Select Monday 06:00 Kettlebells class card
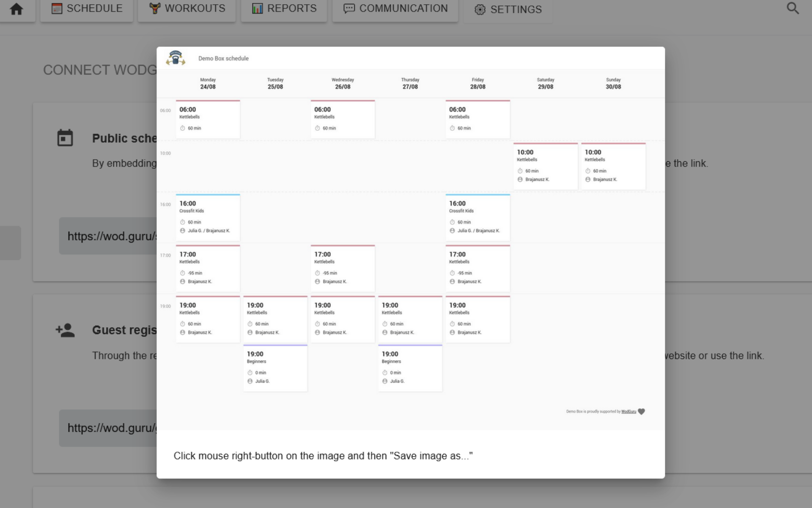This screenshot has height=508, width=812. (x=208, y=119)
